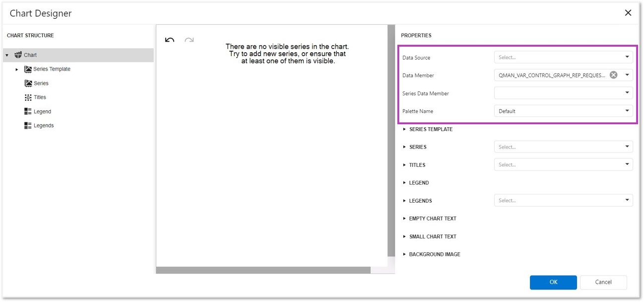Click the Legend icon in chart structure
The image size is (644, 302).
click(28, 112)
